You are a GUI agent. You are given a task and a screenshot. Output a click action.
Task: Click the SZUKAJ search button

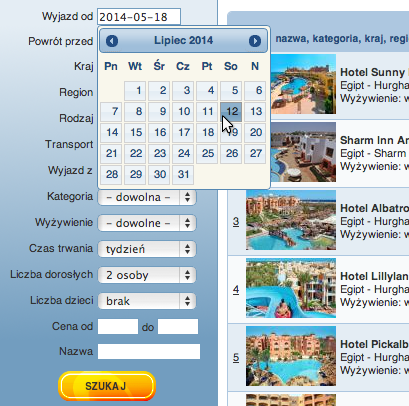107,386
